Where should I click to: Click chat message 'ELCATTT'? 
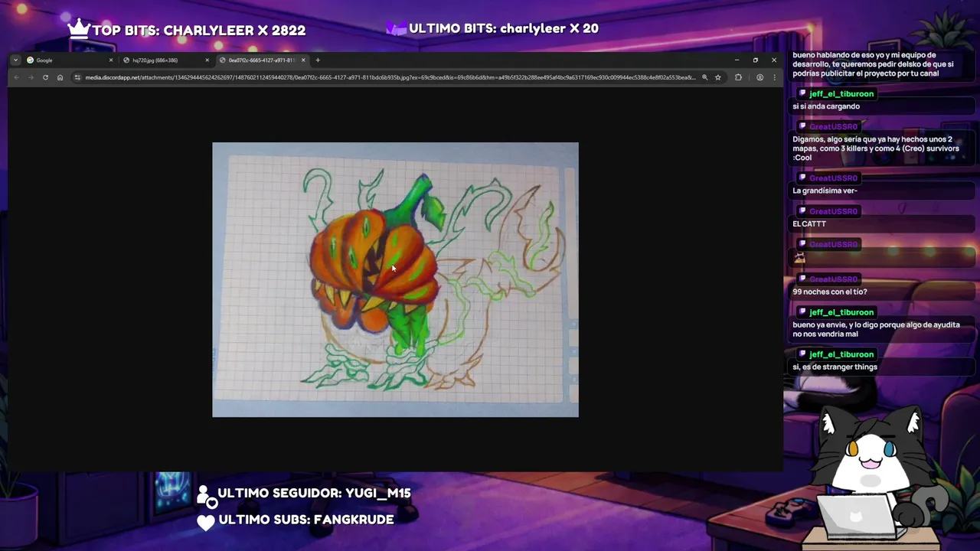point(809,224)
